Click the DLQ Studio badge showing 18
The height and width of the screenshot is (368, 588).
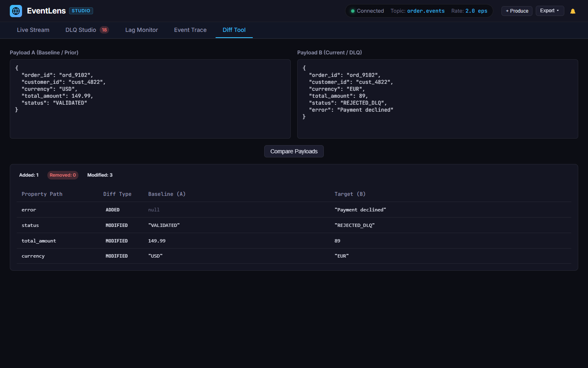point(104,30)
